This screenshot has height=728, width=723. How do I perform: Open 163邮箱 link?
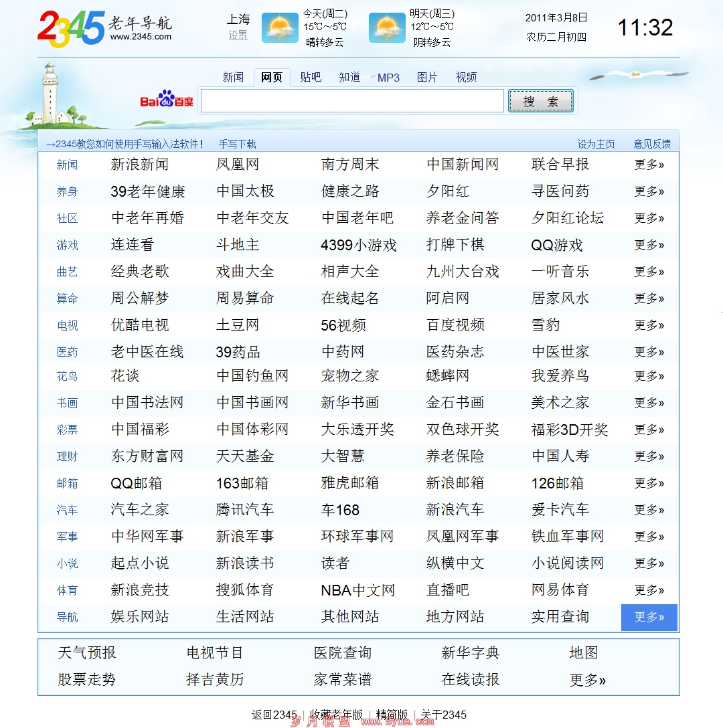coord(242,483)
